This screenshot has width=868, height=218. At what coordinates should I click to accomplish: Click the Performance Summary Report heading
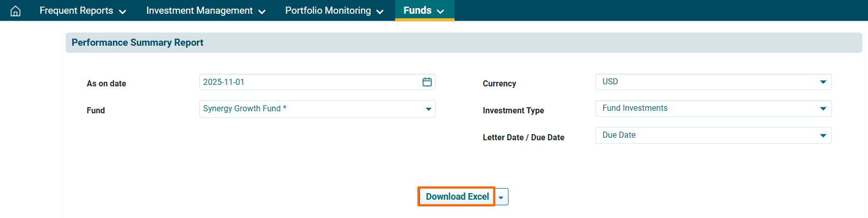[137, 43]
